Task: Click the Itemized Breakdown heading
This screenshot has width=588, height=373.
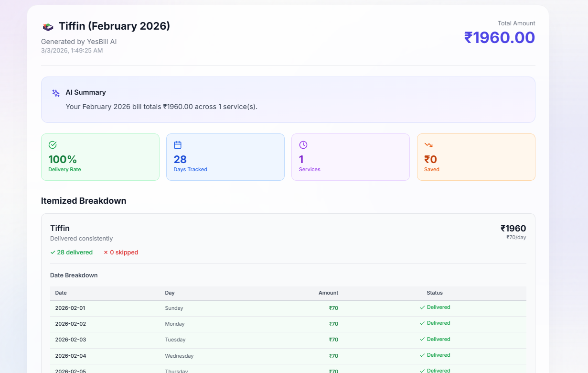Action: click(x=84, y=201)
